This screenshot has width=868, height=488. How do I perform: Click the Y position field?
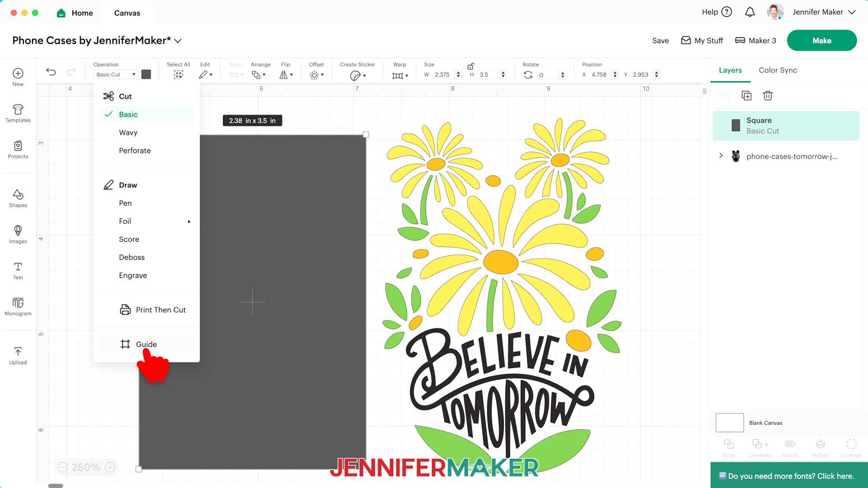tap(641, 74)
